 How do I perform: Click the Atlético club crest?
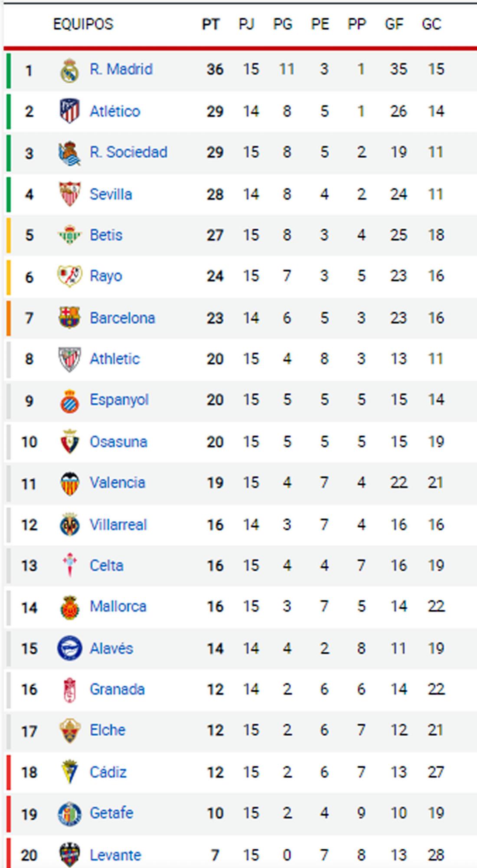click(69, 111)
